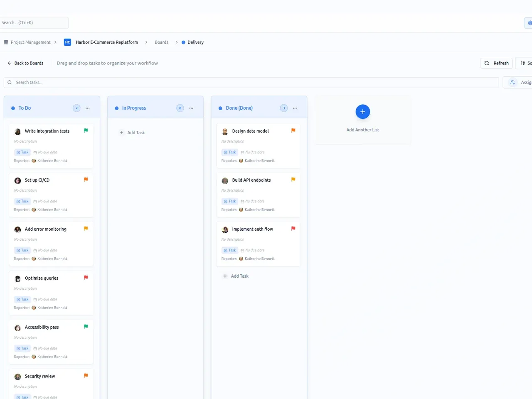Click assignee avatar on Design data model

pyautogui.click(x=225, y=131)
